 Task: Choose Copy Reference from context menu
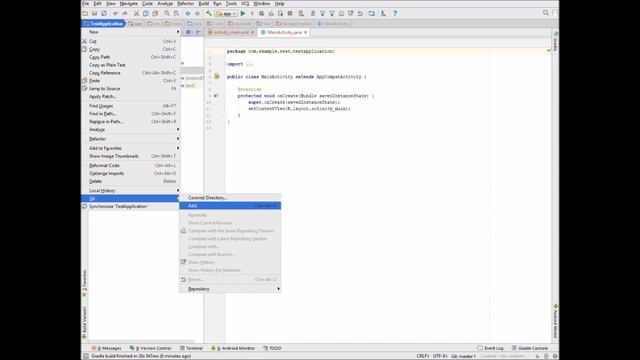point(131,73)
